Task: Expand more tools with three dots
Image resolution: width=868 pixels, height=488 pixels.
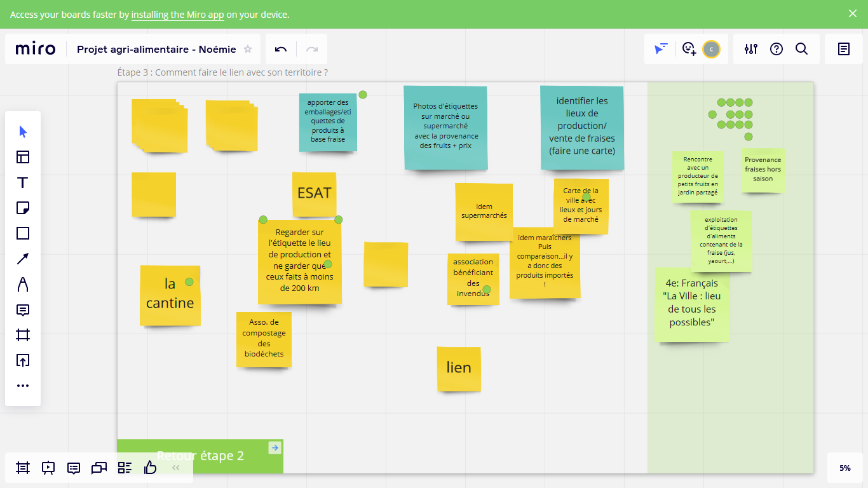Action: [23, 386]
